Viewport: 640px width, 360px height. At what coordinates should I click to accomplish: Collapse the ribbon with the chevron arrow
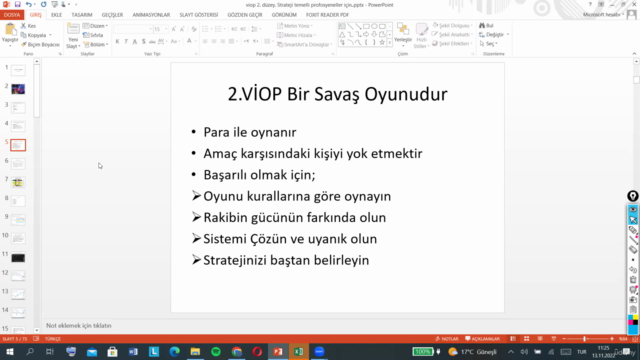pos(634,53)
